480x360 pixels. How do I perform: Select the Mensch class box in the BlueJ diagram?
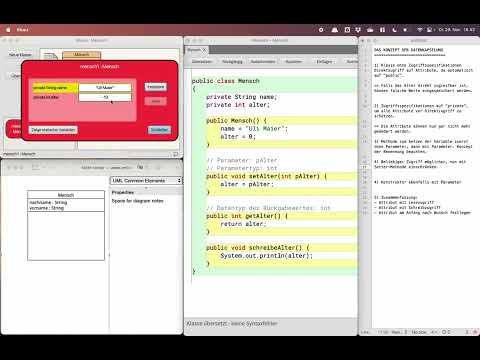(82, 55)
